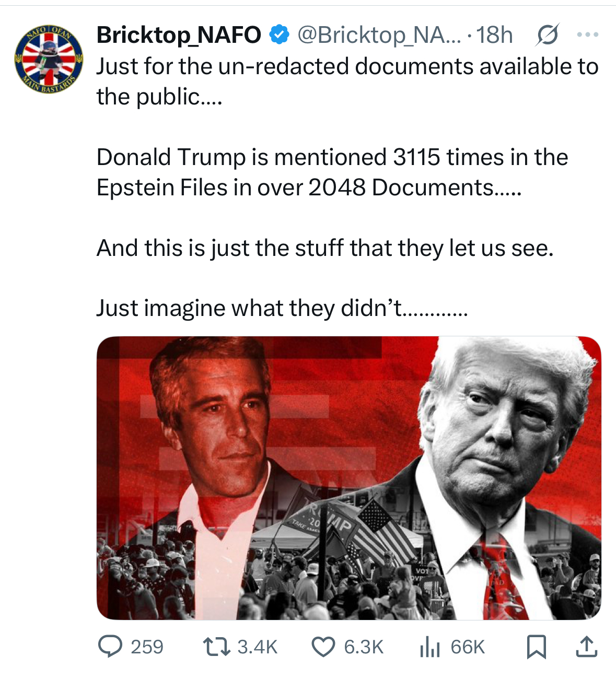Like the tweet with the heart icon
The image size is (616, 680).
(x=323, y=647)
